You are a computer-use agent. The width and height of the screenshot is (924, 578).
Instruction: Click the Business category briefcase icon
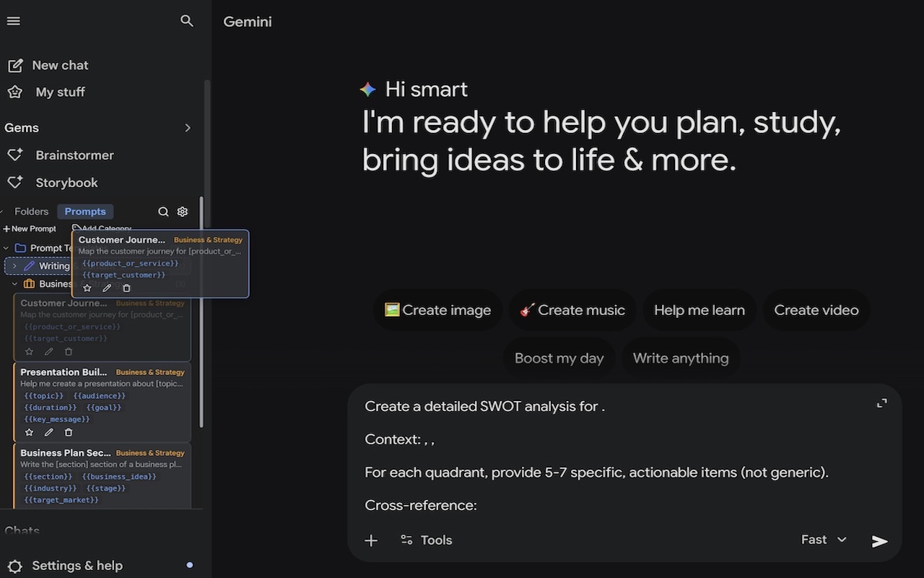coord(30,284)
